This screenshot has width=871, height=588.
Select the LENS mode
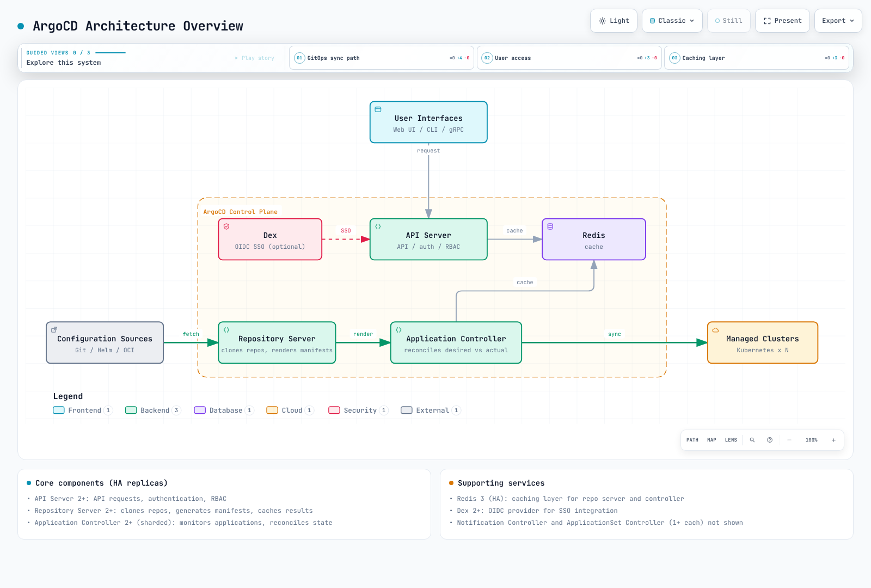tap(731, 440)
